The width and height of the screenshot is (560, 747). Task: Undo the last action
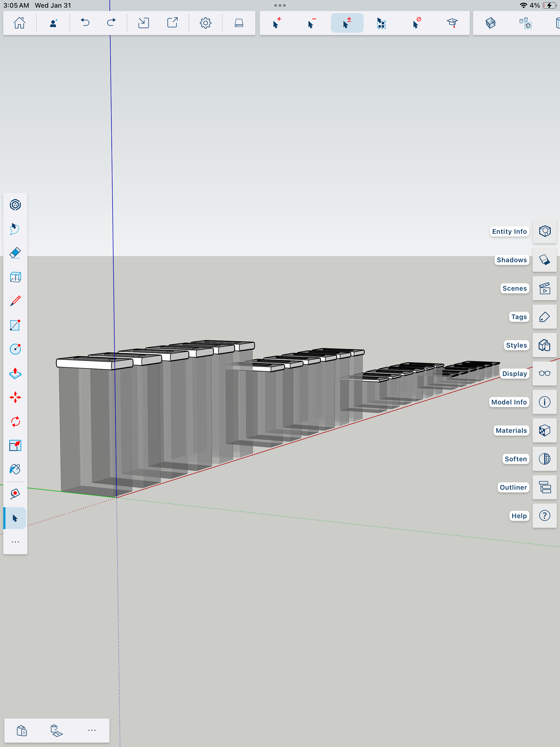pos(85,23)
